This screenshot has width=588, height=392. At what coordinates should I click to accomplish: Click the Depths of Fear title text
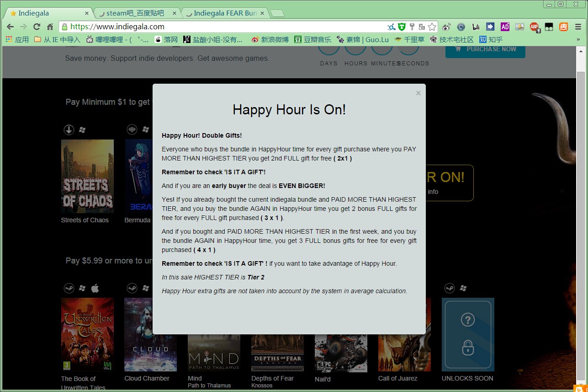point(272,378)
